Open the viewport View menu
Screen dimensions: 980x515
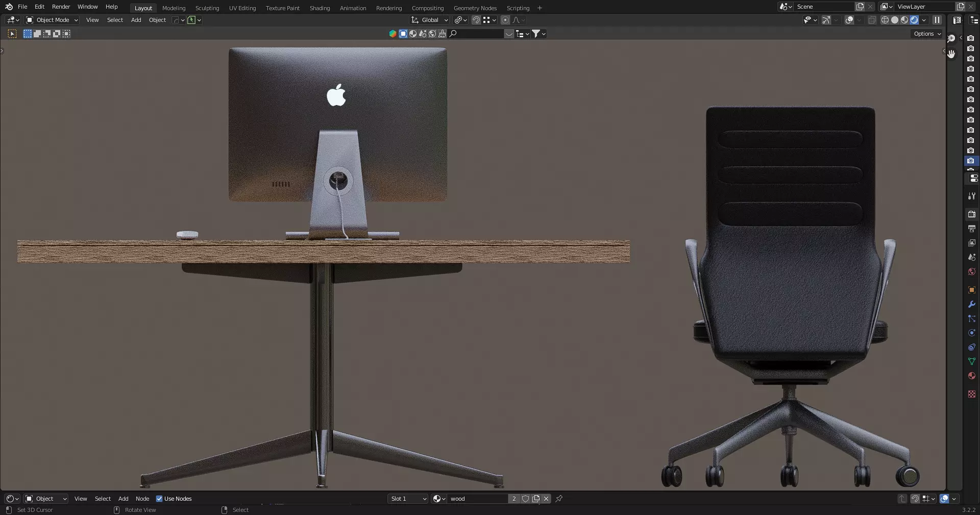click(x=92, y=20)
